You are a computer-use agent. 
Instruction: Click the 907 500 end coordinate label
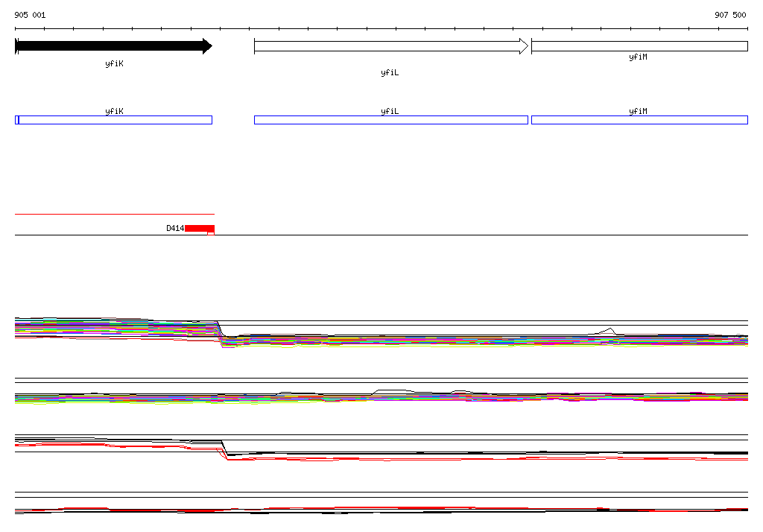[x=730, y=15]
